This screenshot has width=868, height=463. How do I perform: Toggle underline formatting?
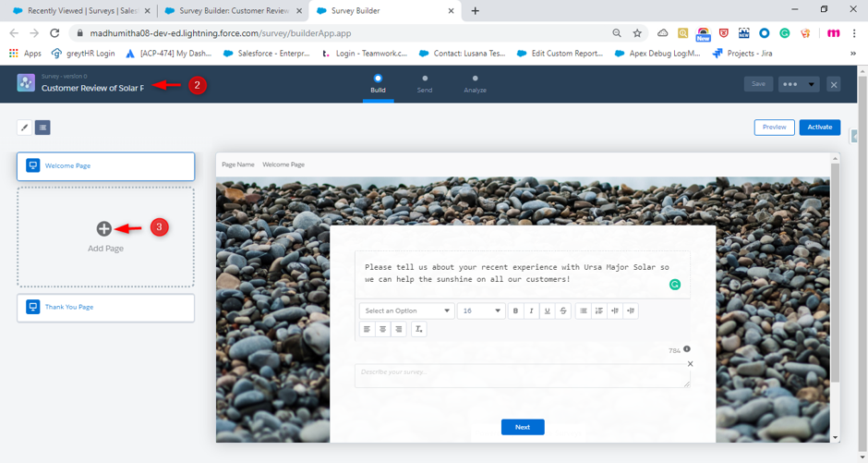tap(547, 311)
